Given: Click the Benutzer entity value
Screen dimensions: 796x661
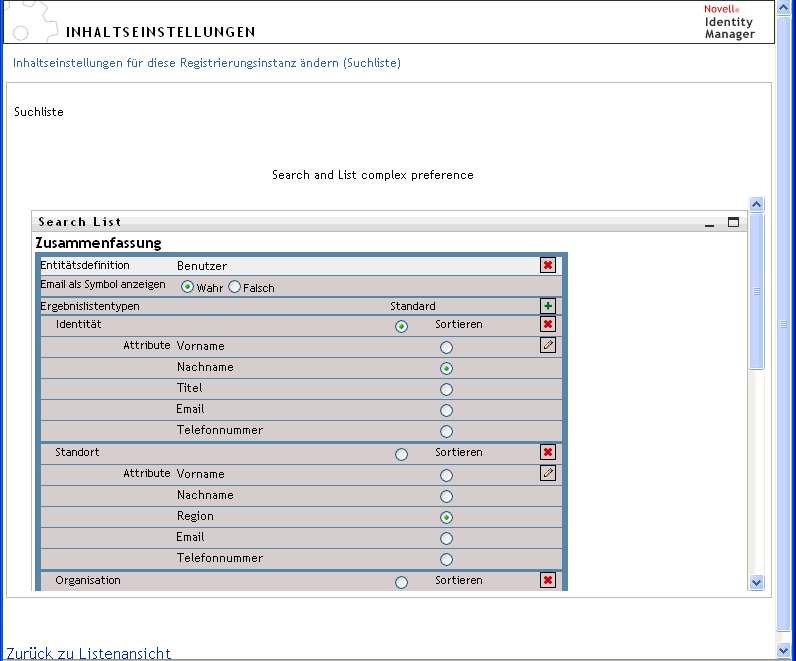Looking at the screenshot, I should click(202, 266).
